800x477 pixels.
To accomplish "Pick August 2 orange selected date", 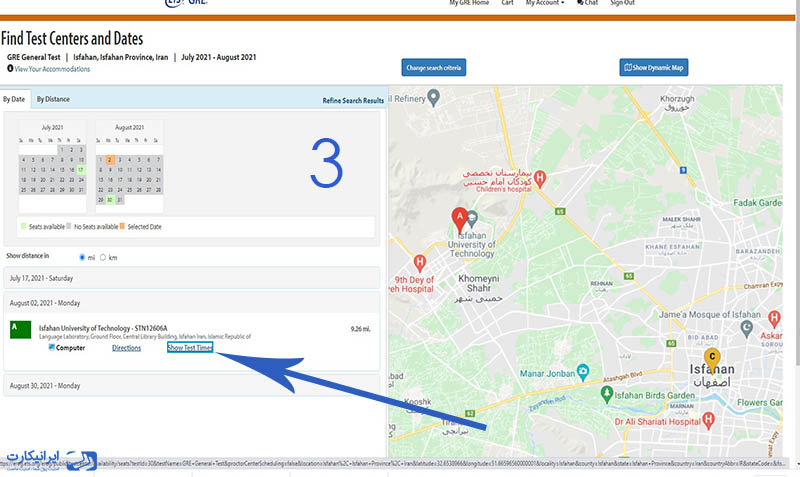I will 110,160.
